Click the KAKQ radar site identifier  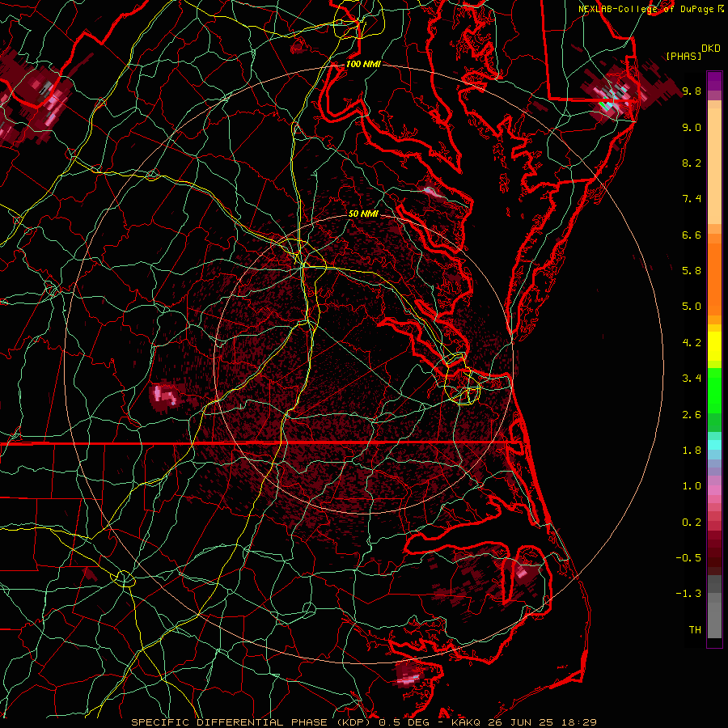coord(466,722)
